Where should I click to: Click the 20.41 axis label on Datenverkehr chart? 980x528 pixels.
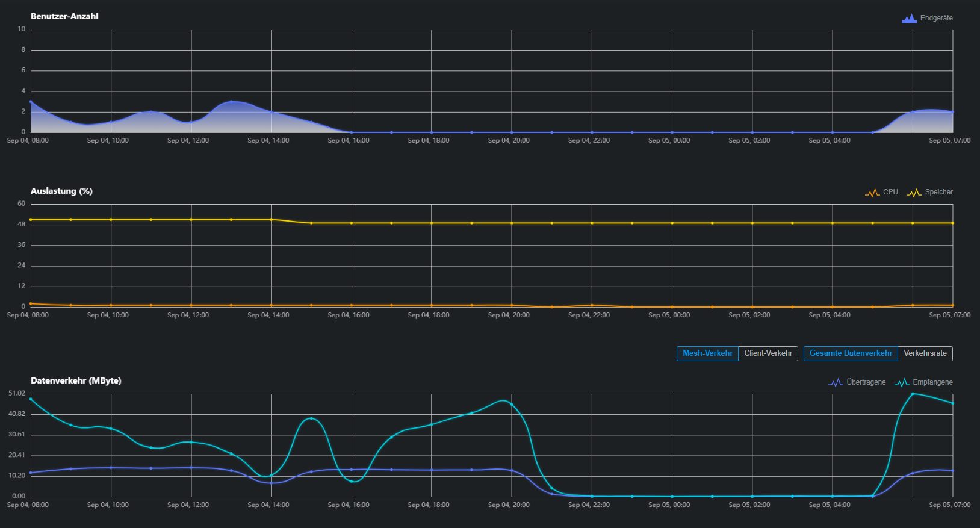coord(17,455)
